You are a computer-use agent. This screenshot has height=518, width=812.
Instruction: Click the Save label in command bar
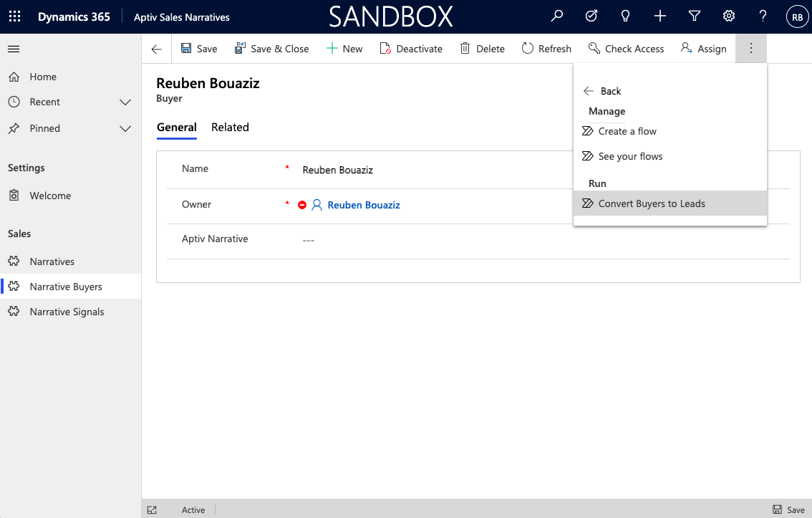[x=207, y=49]
